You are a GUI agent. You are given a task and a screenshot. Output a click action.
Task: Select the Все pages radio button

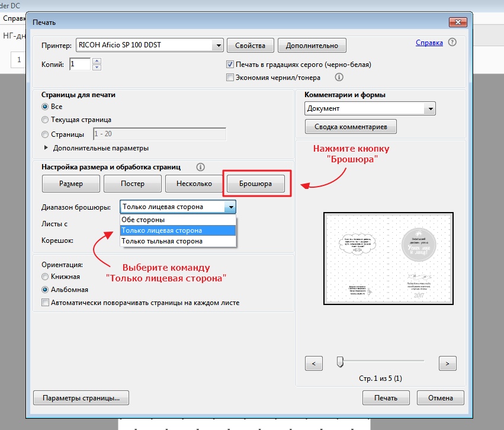(x=45, y=107)
